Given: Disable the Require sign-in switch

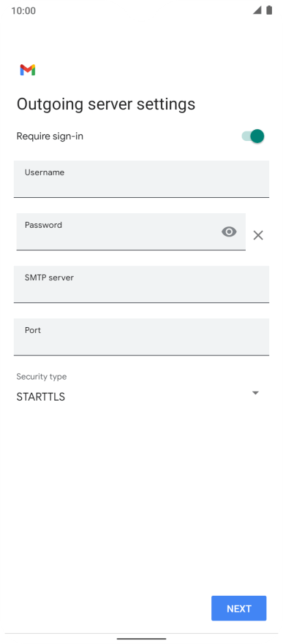Looking at the screenshot, I should point(252,136).
